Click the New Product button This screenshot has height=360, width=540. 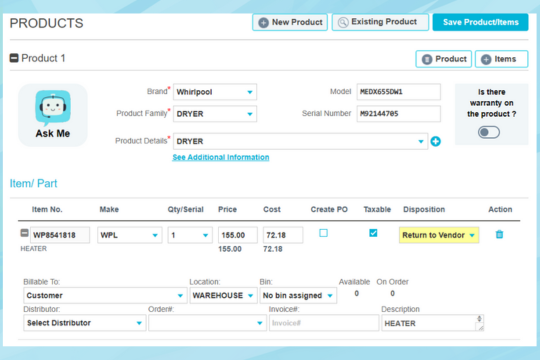coord(290,22)
